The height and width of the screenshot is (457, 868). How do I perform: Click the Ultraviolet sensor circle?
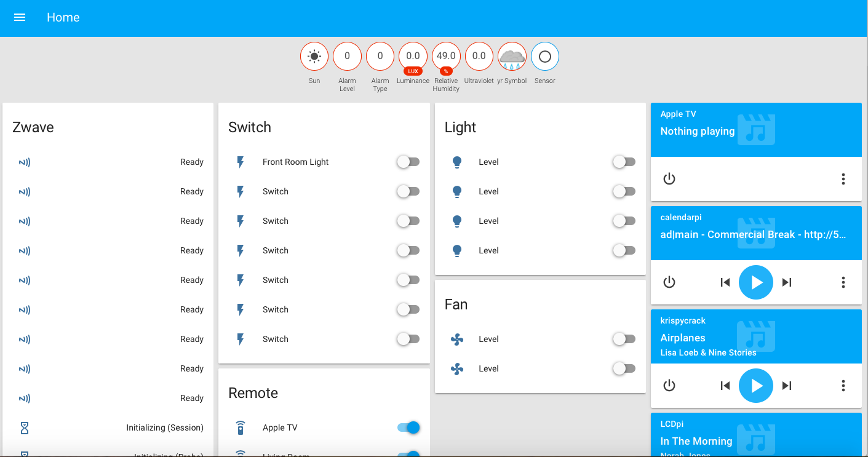(479, 56)
